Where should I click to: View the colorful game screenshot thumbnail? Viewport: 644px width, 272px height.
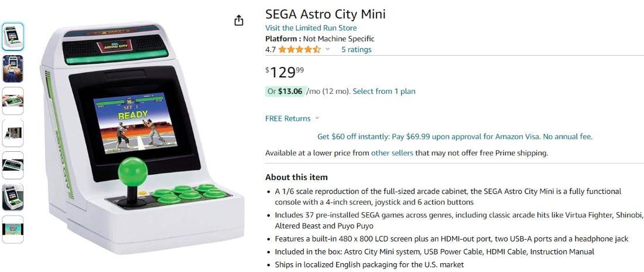pyautogui.click(x=13, y=229)
